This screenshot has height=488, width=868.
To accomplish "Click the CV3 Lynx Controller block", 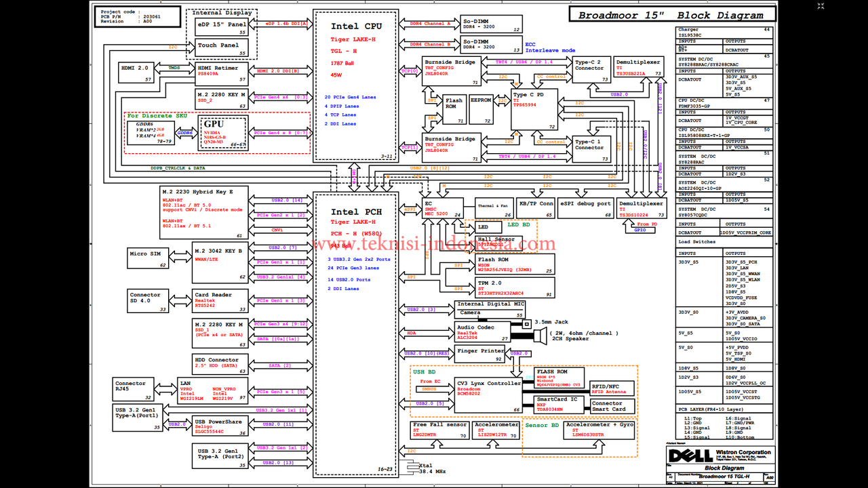I will click(488, 396).
